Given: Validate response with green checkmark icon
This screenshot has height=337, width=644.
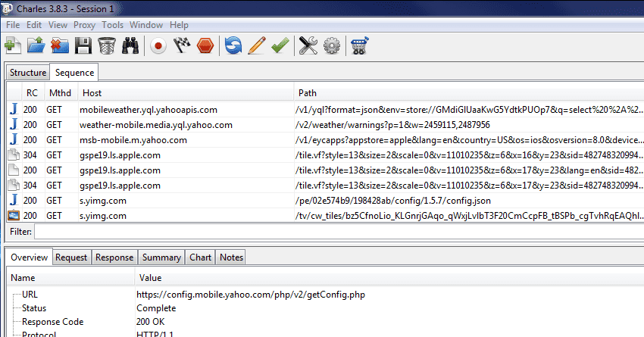Looking at the screenshot, I should click(280, 45).
